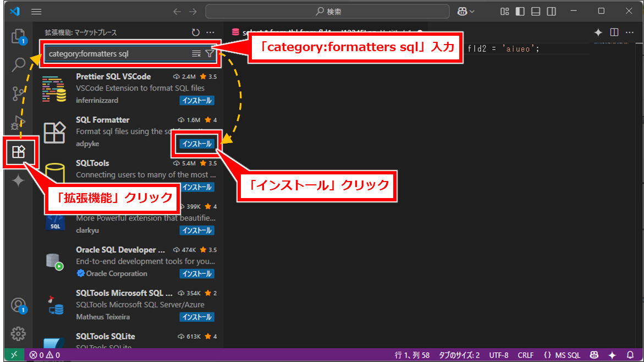The width and height of the screenshot is (644, 362).
Task: Open the Run and Debug view
Action: pos(18,123)
